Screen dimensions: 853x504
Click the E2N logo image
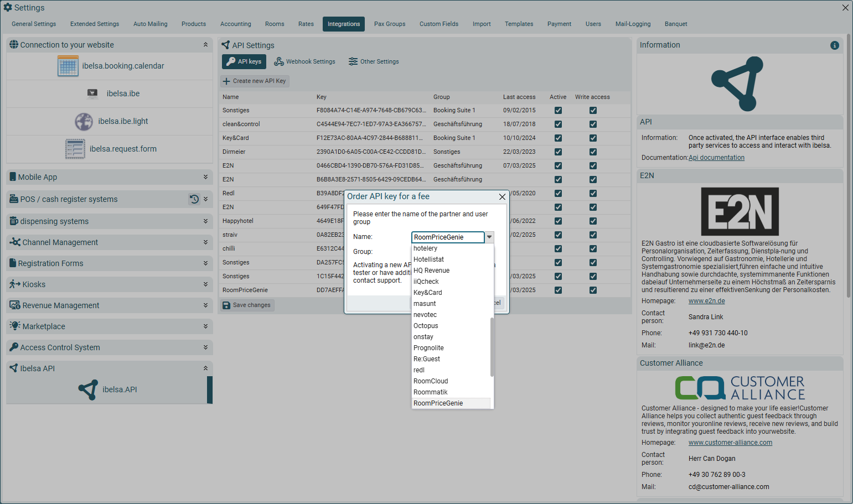(740, 211)
